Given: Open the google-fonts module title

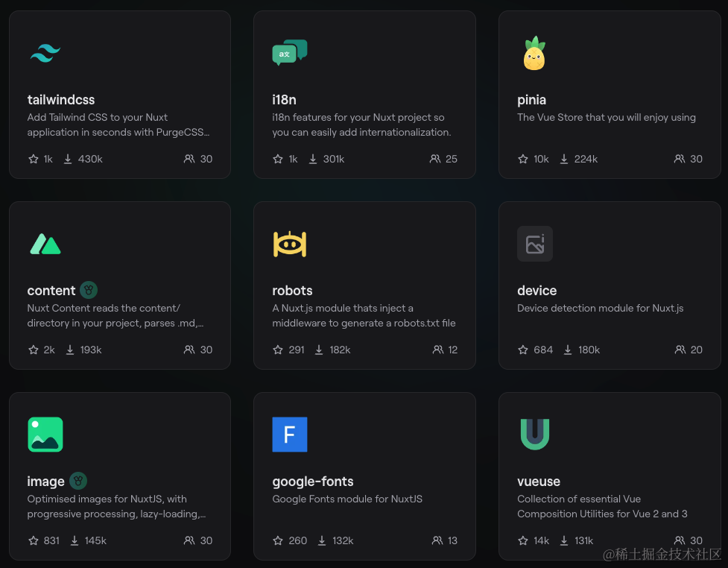Looking at the screenshot, I should click(312, 482).
